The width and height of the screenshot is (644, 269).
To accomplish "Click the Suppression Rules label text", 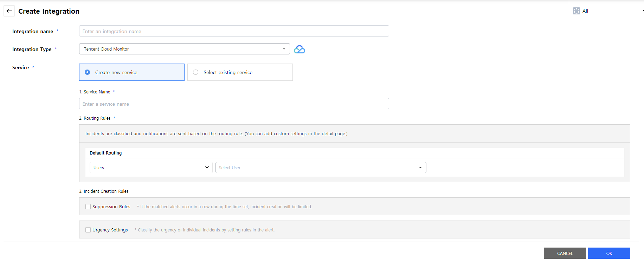I will coord(111,207).
